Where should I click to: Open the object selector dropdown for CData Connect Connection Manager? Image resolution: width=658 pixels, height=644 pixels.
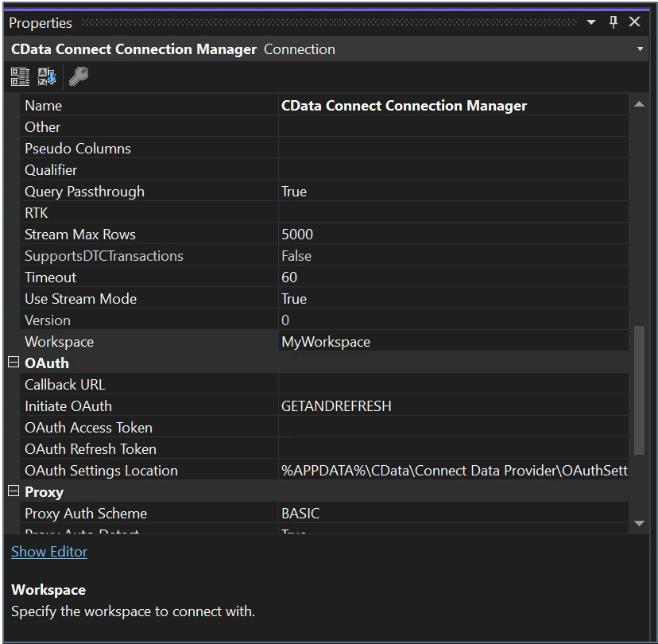(x=640, y=49)
